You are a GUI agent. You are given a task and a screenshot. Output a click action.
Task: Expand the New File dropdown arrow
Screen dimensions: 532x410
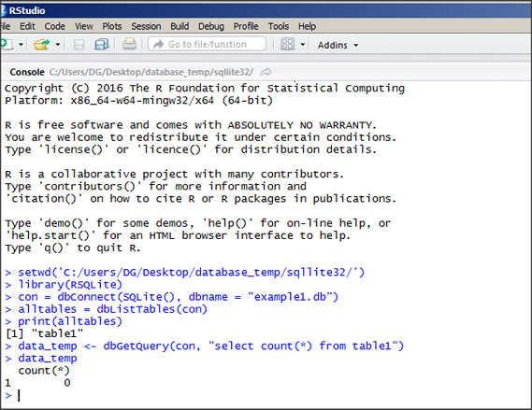coord(21,45)
